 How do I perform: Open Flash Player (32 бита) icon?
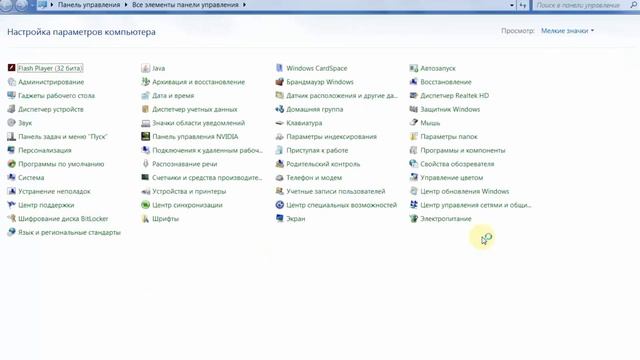click(11, 68)
